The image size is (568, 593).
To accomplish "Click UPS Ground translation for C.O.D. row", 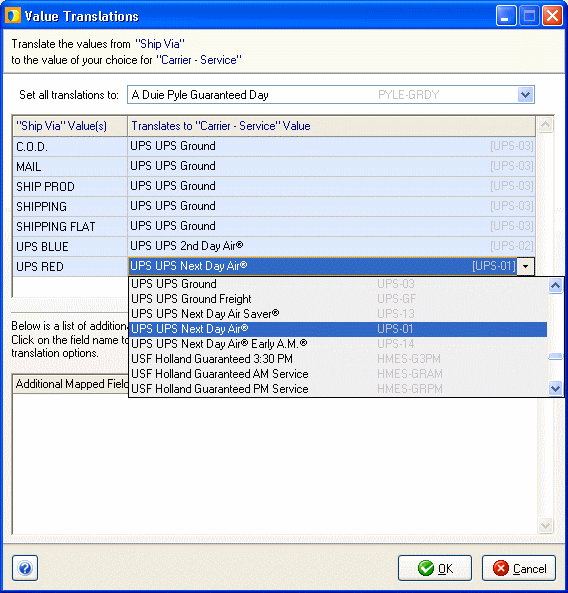I will pyautogui.click(x=331, y=146).
